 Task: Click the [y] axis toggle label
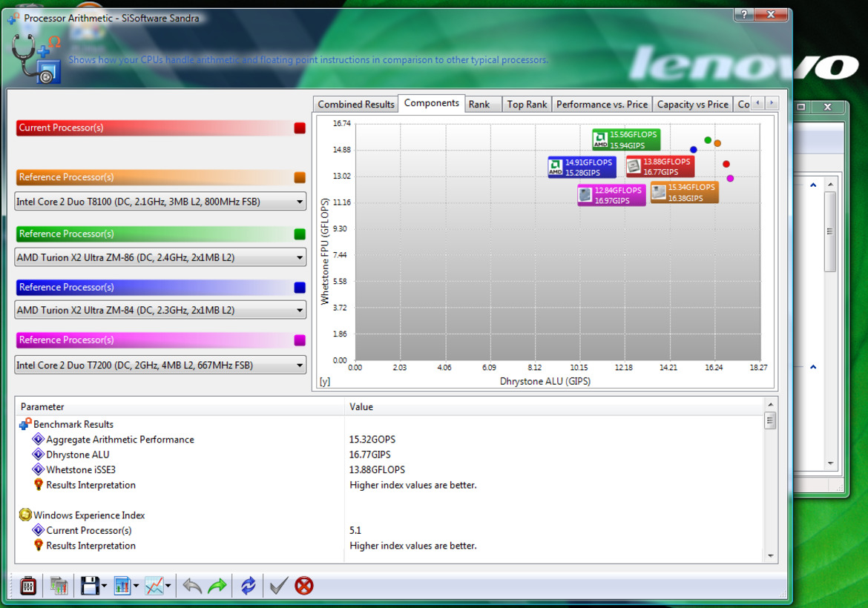click(x=324, y=382)
